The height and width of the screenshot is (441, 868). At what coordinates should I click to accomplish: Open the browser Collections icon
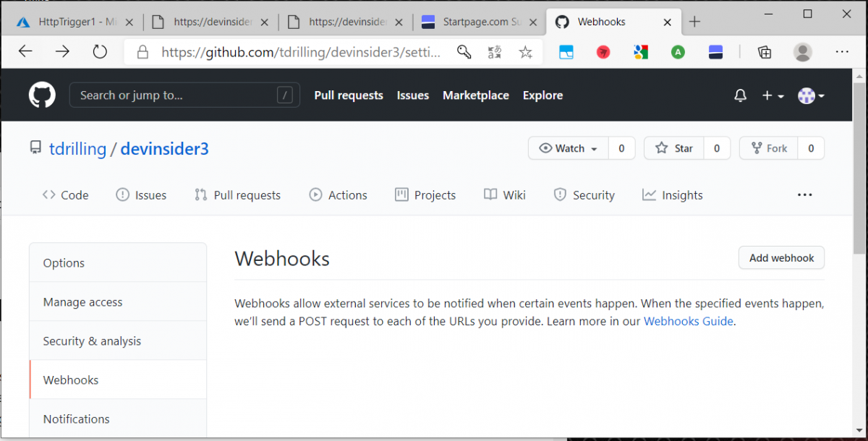pyautogui.click(x=764, y=52)
